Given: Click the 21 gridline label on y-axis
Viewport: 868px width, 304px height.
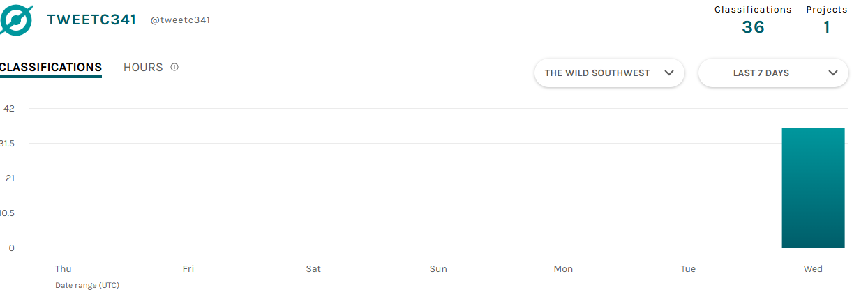Looking at the screenshot, I should click(9, 178).
